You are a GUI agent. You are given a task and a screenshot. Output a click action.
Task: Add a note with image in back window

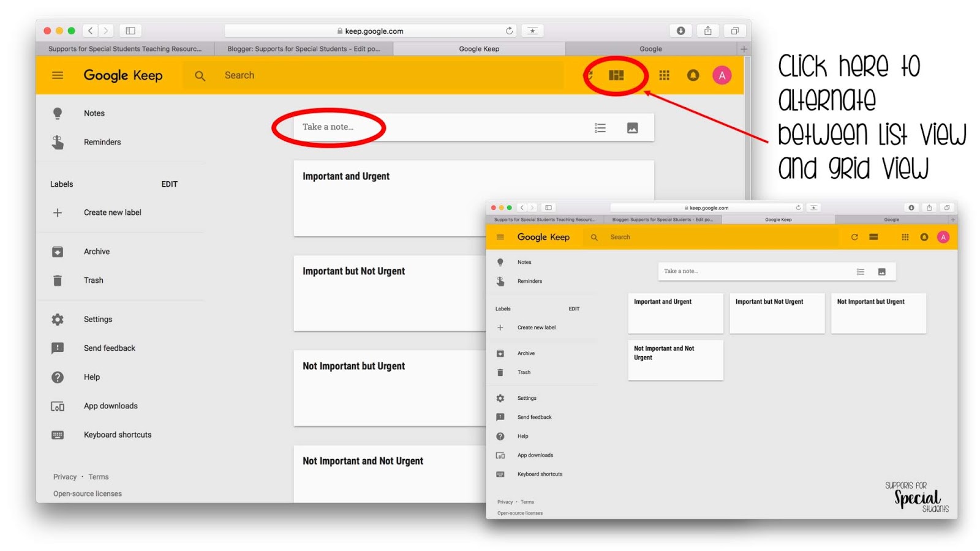pyautogui.click(x=632, y=127)
